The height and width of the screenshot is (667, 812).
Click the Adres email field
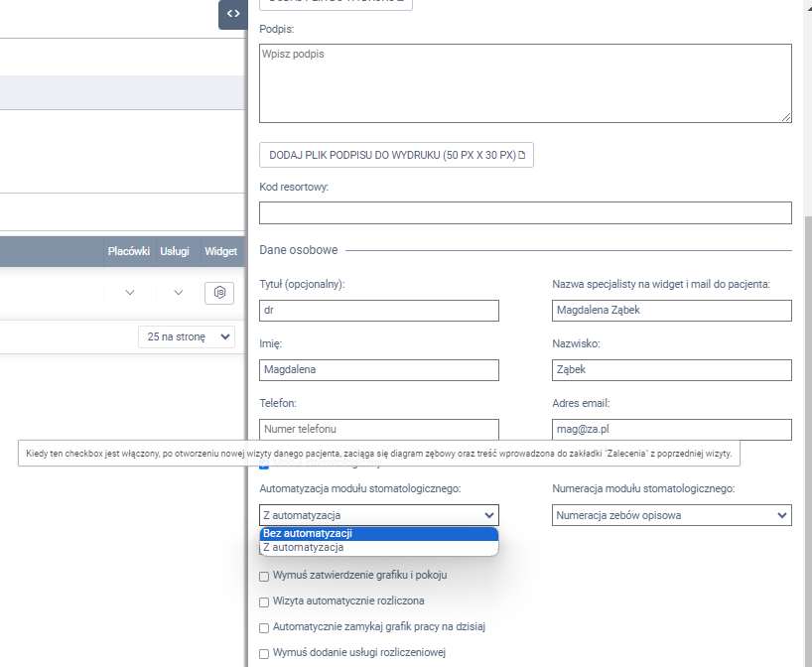coord(671,430)
